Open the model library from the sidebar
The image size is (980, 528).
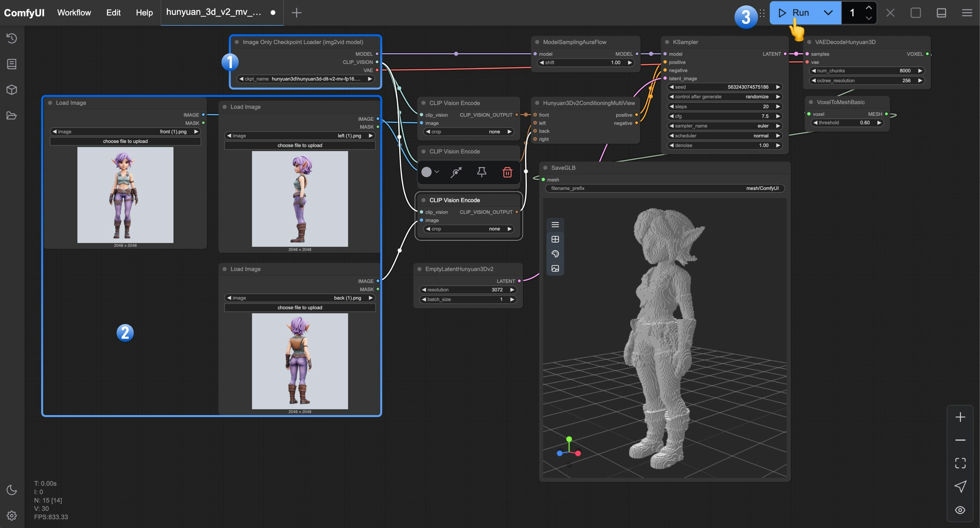pos(11,90)
